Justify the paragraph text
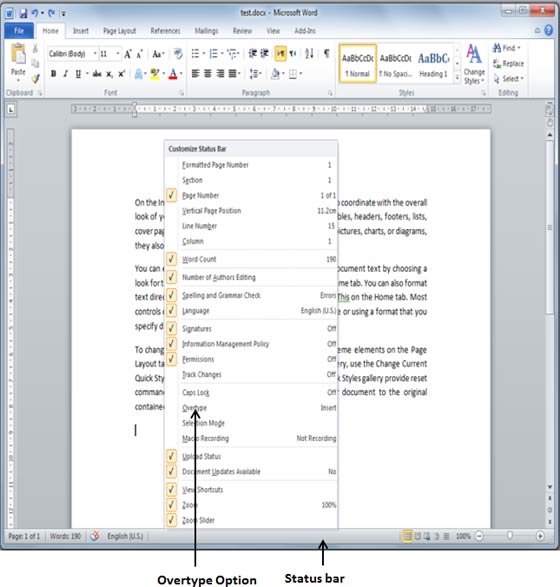The image size is (560, 587). click(x=232, y=74)
